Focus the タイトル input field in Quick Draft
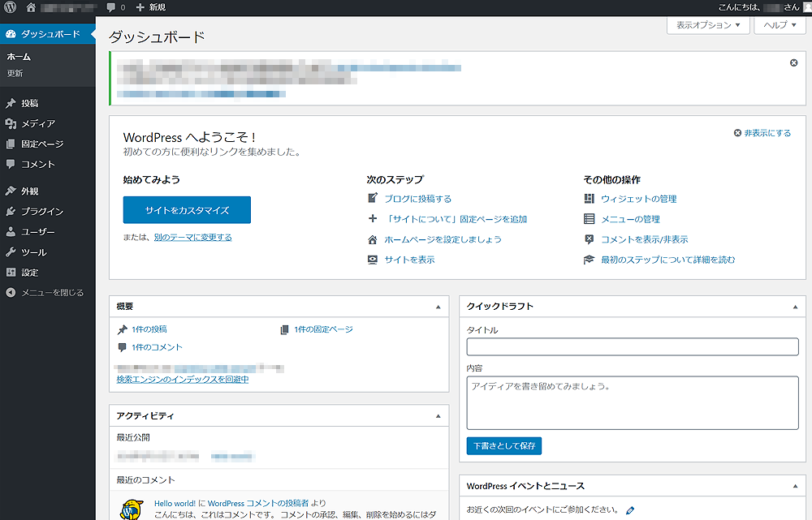812x520 pixels. click(633, 347)
